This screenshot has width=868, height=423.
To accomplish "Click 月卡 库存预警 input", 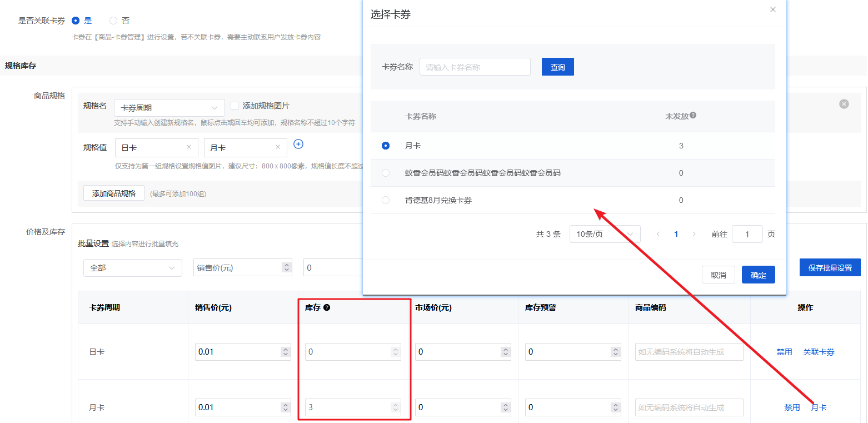I will coord(573,407).
